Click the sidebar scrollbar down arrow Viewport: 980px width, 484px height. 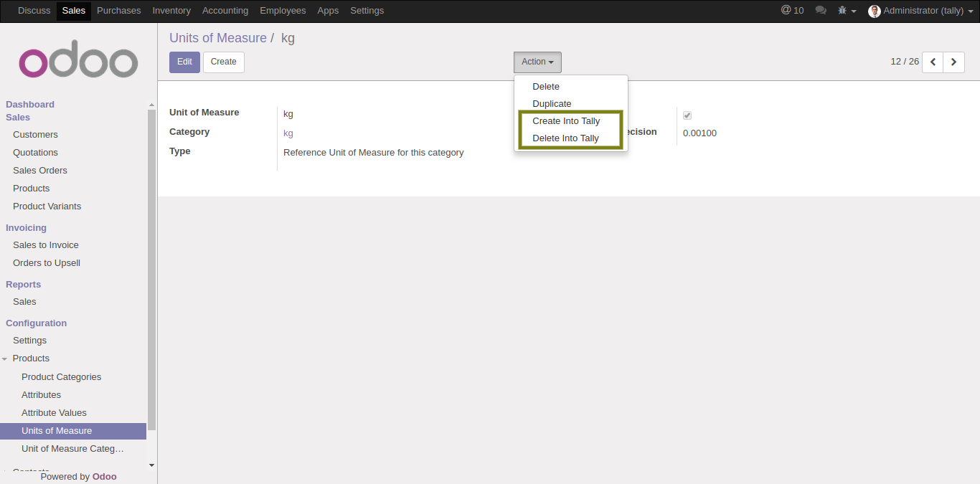click(x=151, y=465)
